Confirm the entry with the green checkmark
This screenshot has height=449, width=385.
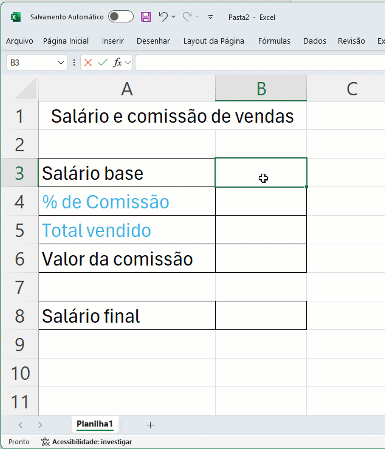(x=103, y=62)
